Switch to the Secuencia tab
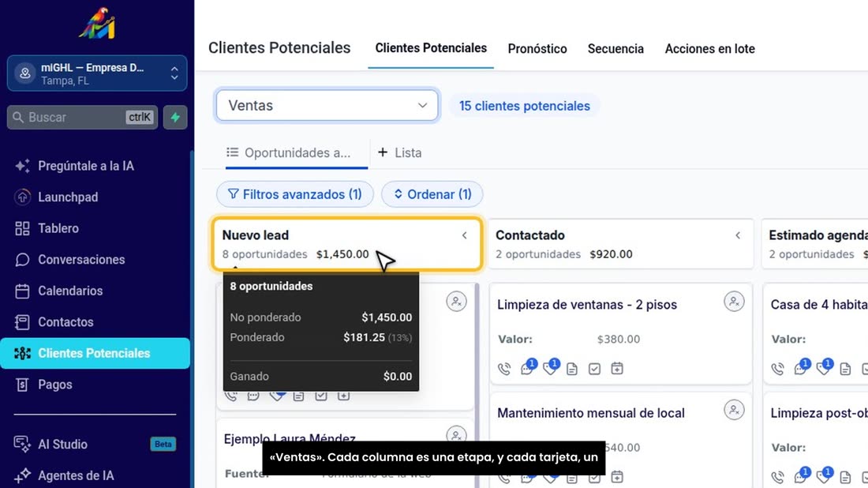The image size is (868, 488). pos(615,49)
